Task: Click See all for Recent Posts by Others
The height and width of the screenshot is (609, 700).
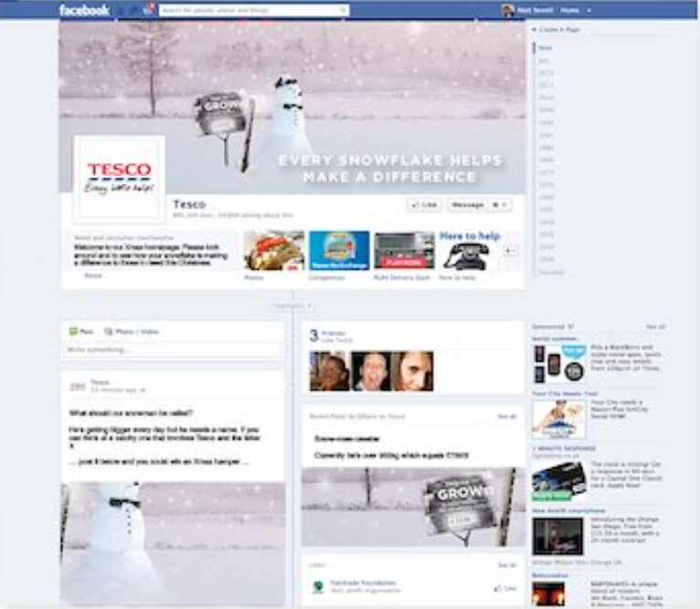Action: pos(506,416)
